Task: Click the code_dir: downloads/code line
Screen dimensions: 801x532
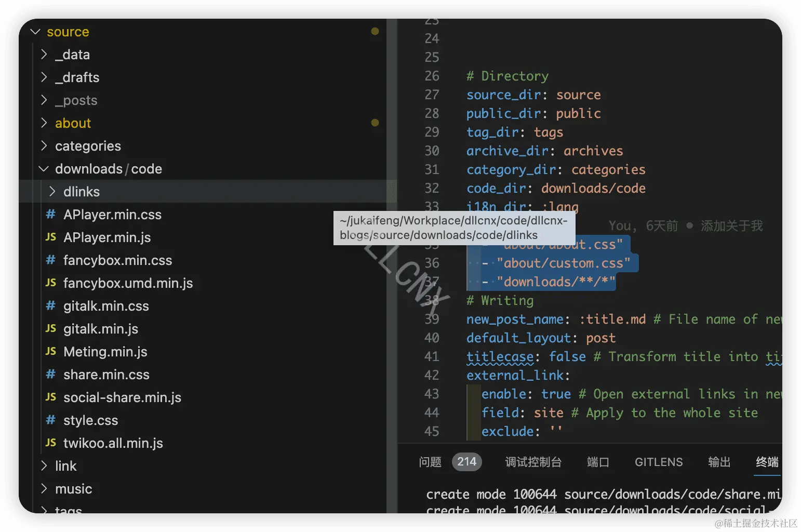Action: tap(556, 188)
